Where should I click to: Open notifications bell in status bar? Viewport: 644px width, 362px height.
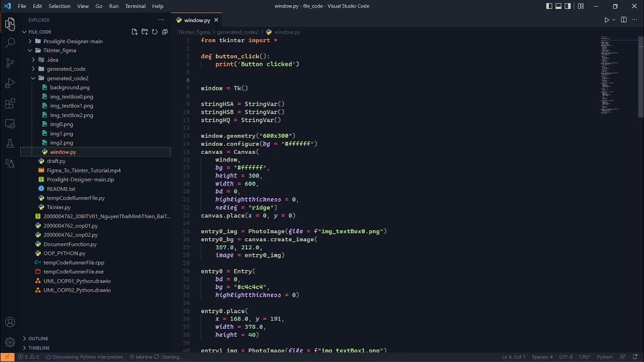click(636, 357)
